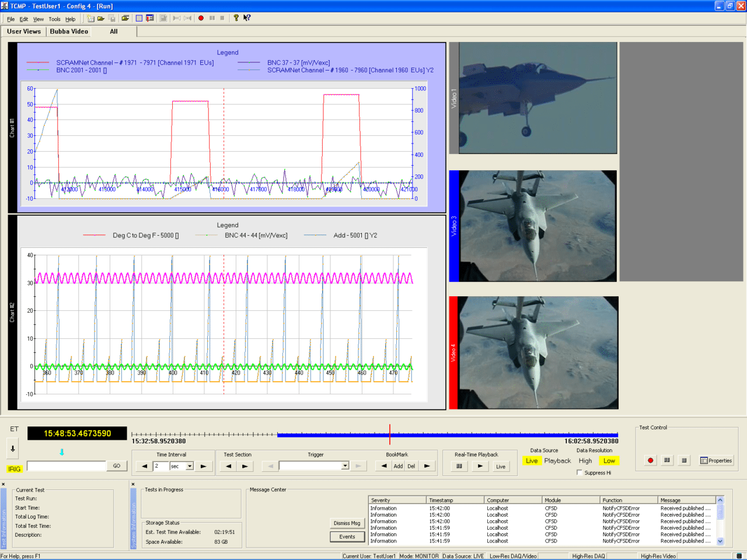Click the down-arrow button under ET

click(13, 449)
